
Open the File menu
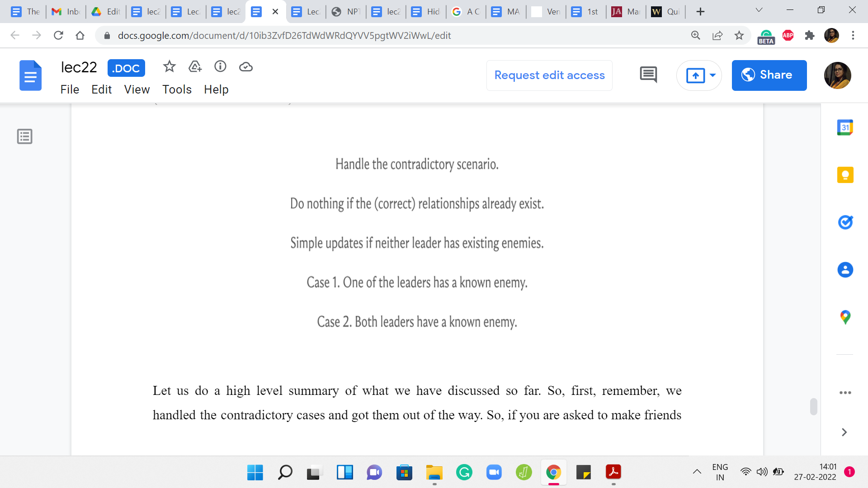[70, 89]
